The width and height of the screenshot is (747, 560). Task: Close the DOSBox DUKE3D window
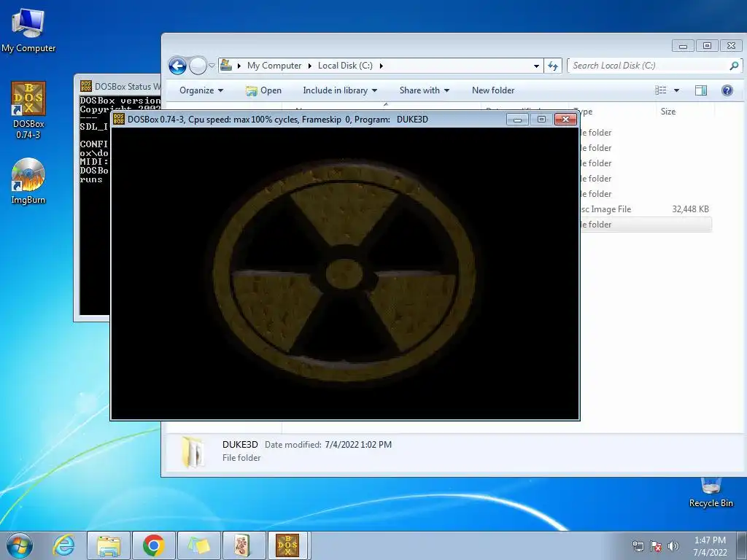565,120
